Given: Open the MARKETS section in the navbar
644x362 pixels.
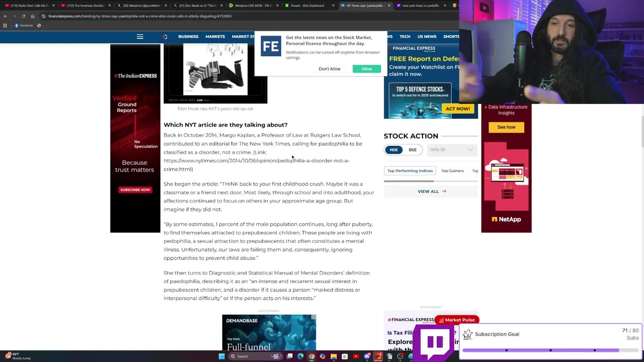Looking at the screenshot, I should 215,37.
